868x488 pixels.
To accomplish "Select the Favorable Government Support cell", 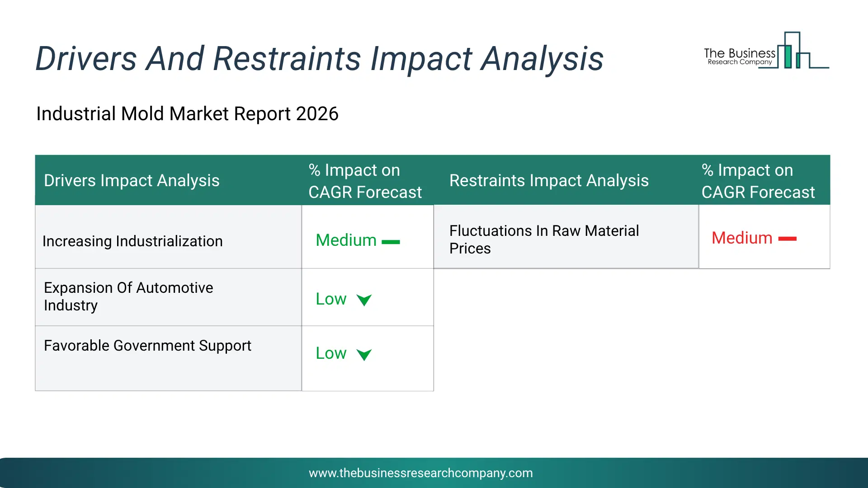I will pos(168,358).
